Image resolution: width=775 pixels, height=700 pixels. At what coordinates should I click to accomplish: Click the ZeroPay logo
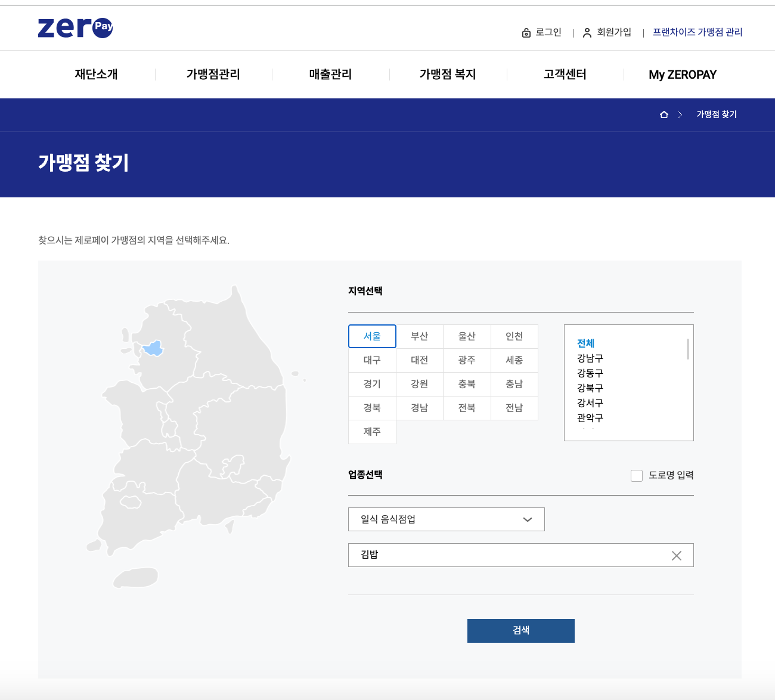pos(75,27)
